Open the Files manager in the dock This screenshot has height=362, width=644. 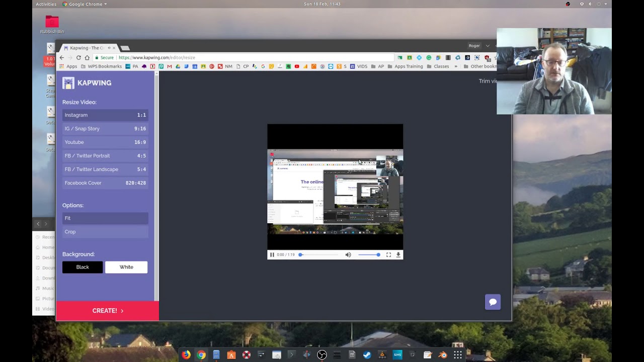216,355
